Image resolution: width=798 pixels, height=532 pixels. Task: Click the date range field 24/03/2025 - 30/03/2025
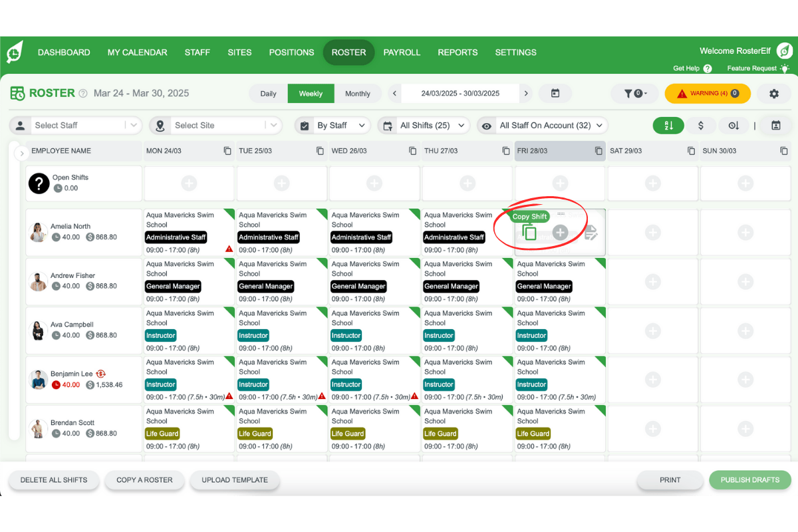tap(460, 94)
